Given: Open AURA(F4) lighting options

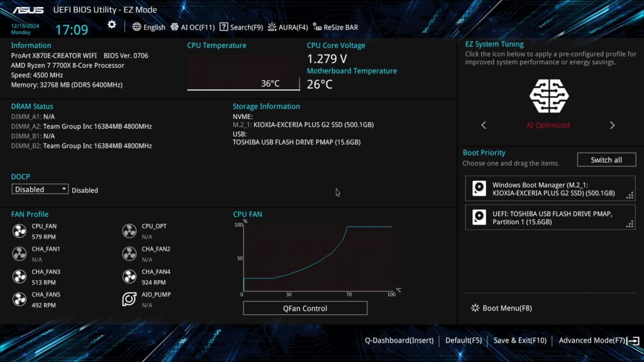Looking at the screenshot, I should click(x=287, y=27).
